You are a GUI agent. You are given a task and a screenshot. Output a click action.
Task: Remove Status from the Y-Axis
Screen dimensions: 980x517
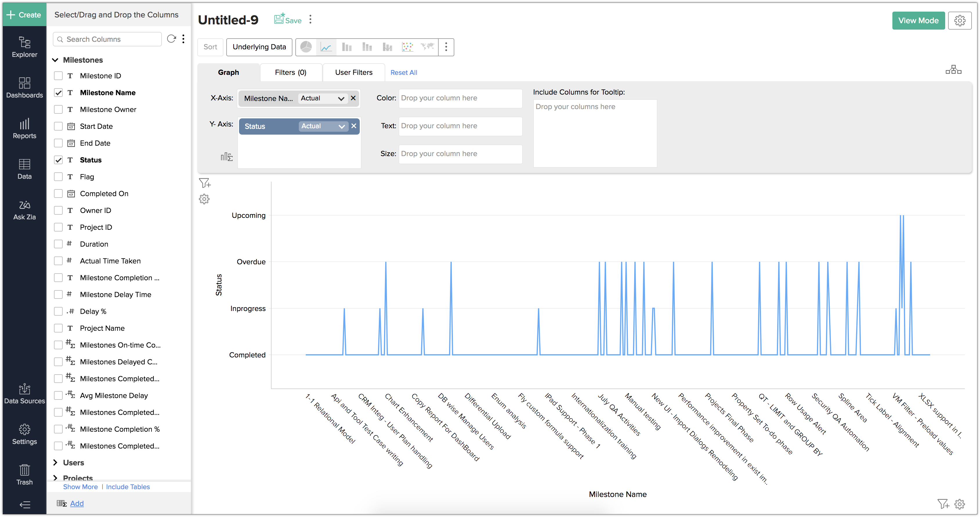click(x=354, y=126)
